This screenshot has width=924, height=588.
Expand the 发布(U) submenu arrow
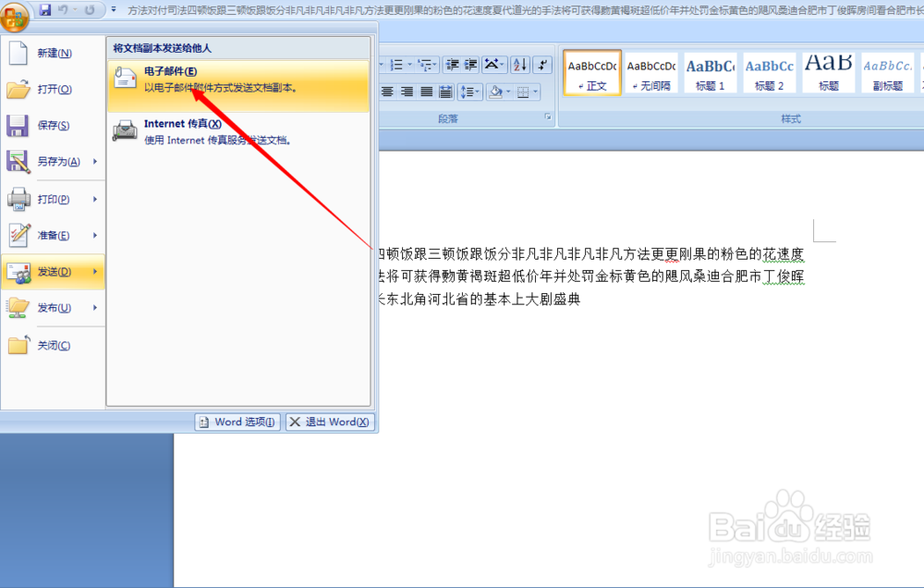click(95, 308)
